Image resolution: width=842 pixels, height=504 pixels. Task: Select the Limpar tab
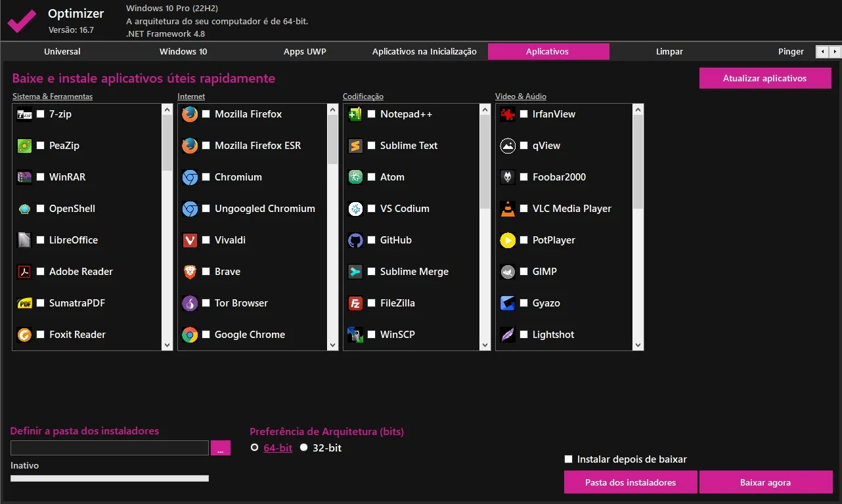pyautogui.click(x=669, y=51)
